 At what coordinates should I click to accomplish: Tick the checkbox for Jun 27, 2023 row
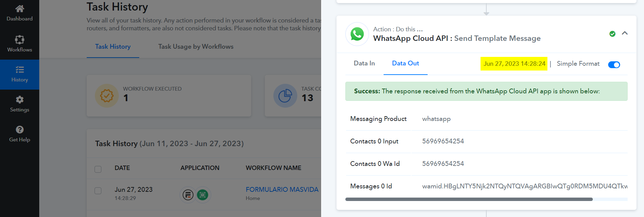(x=98, y=190)
